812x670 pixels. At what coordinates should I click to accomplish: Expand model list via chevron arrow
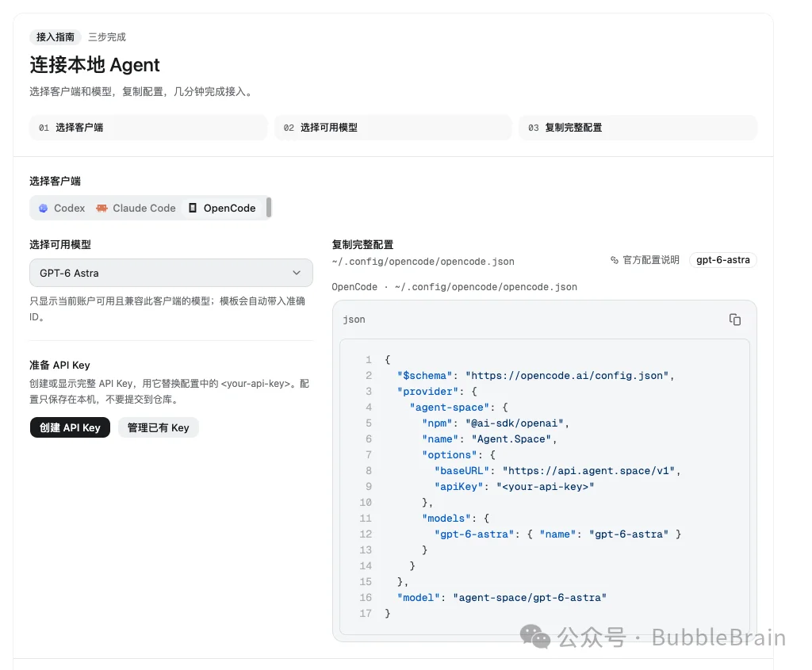(297, 273)
